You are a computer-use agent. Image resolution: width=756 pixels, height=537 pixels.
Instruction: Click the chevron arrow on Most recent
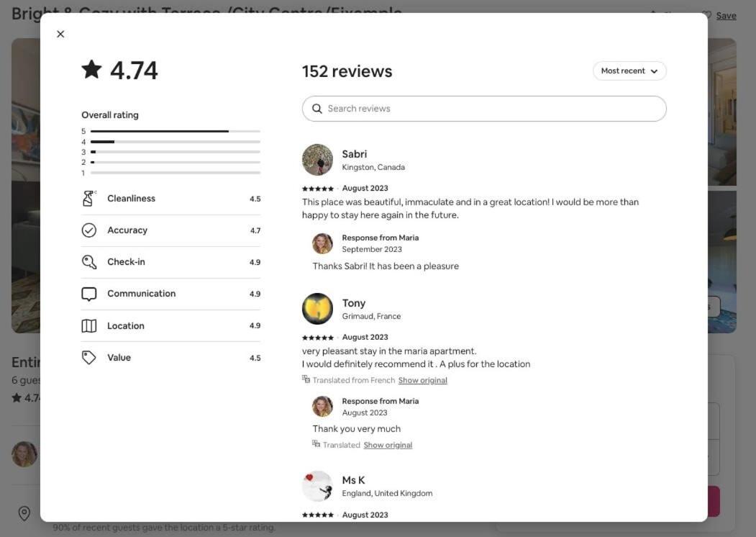click(x=654, y=71)
